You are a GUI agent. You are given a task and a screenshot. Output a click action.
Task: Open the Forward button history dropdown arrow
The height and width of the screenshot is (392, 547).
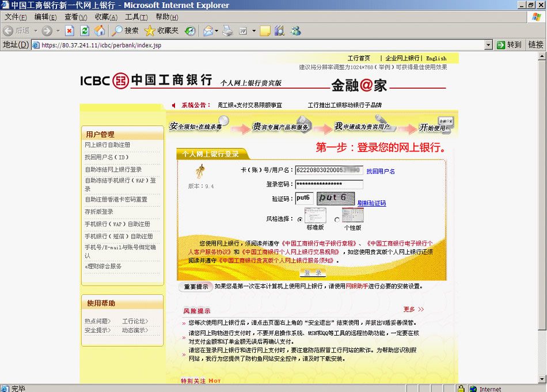58,31
